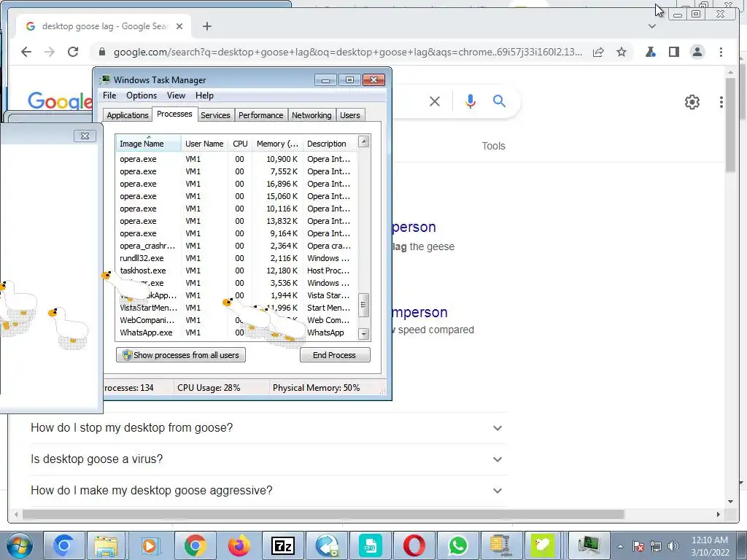This screenshot has height=560, width=747.
Task: Open Task Manager Options menu
Action: [142, 96]
